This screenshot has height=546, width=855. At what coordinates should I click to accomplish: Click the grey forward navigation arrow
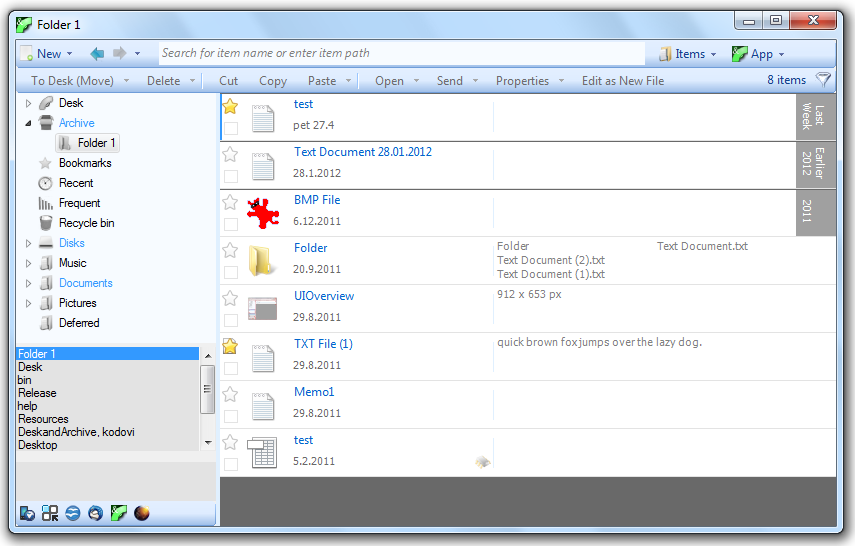coord(119,53)
